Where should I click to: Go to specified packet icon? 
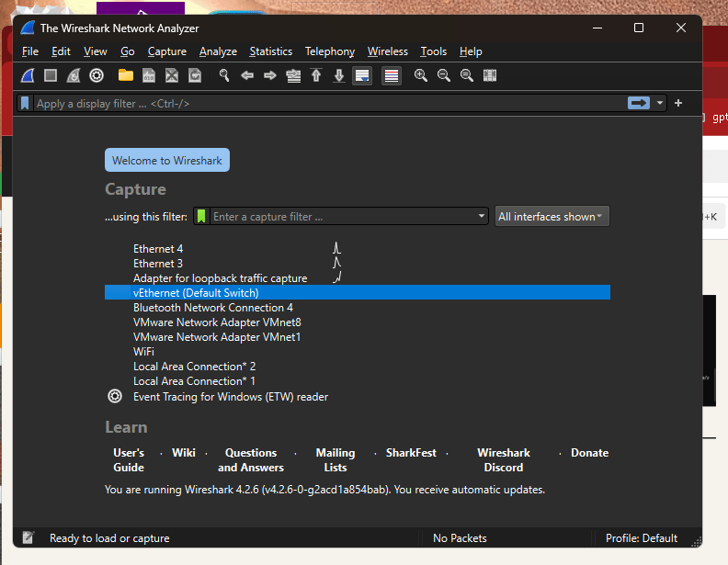point(293,75)
